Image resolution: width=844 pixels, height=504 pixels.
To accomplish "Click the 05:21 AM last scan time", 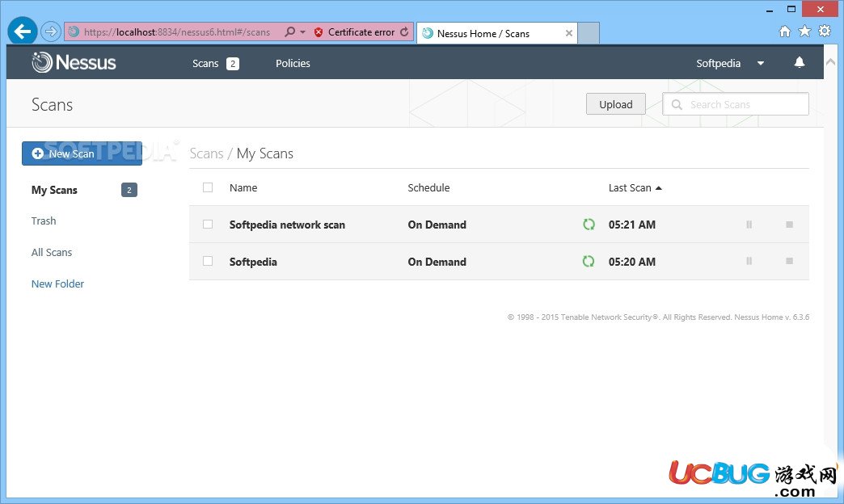I will tap(632, 225).
